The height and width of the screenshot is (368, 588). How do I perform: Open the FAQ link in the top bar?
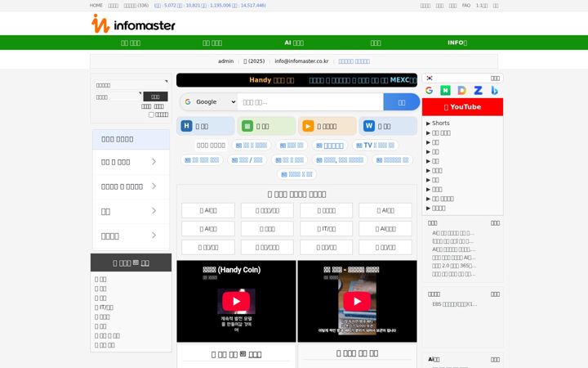pos(466,6)
